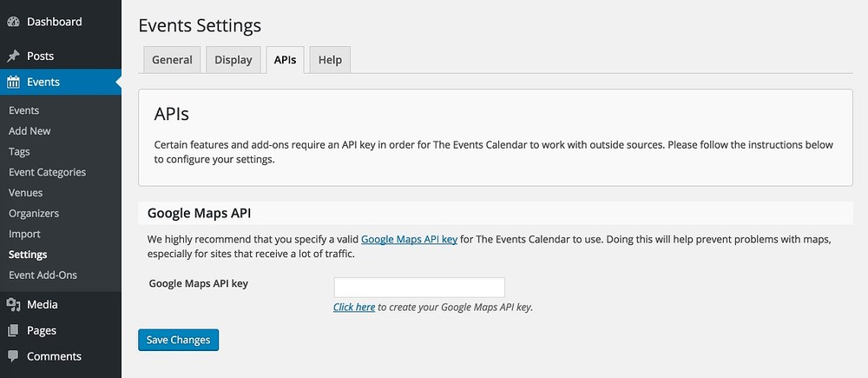
Task: Switch to the Display tab
Action: 233,60
